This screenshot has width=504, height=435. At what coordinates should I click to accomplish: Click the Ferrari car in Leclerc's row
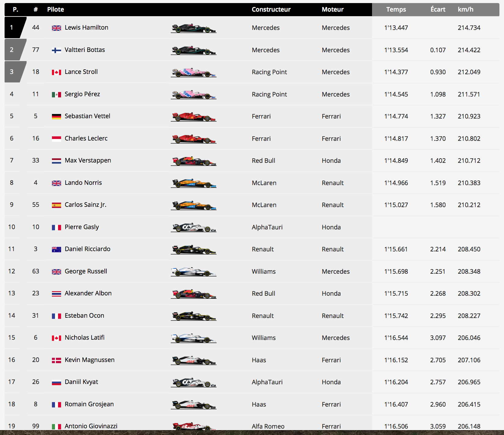(194, 139)
